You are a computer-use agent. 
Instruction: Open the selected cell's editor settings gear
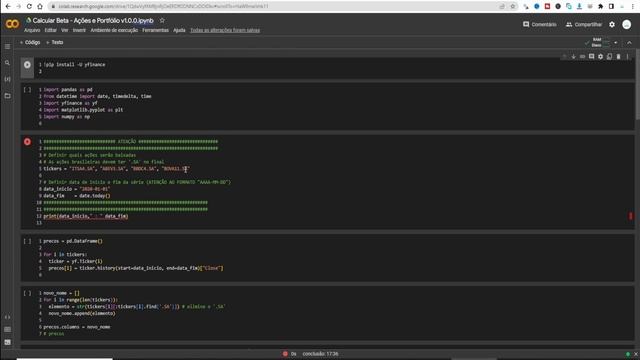point(600,57)
